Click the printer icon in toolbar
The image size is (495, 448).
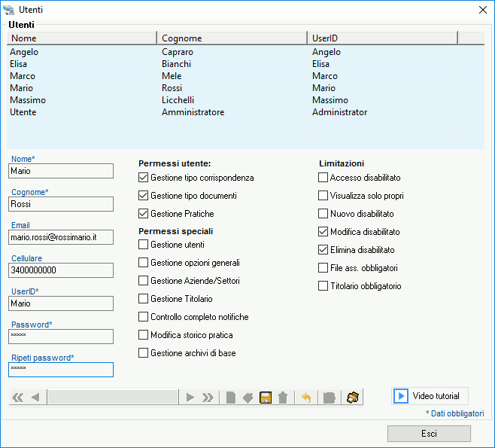click(352, 398)
